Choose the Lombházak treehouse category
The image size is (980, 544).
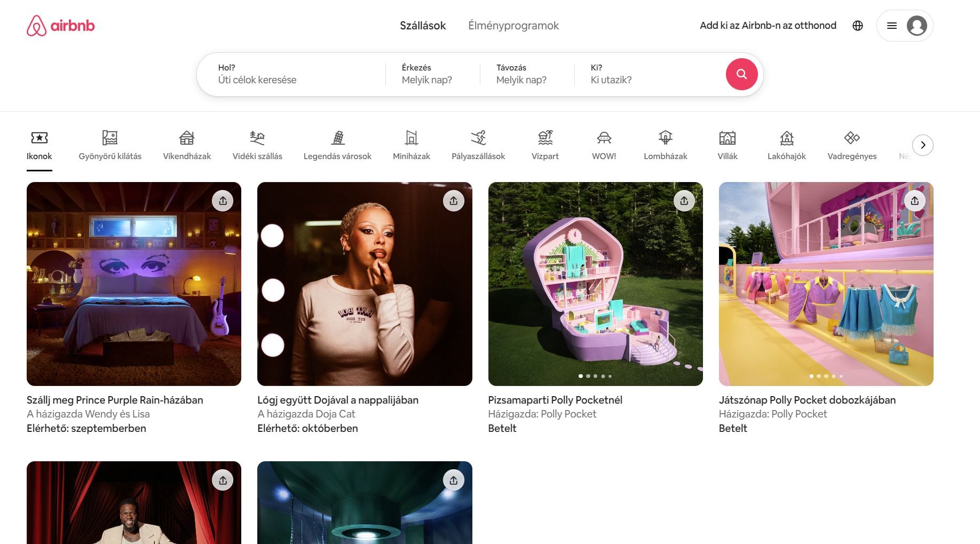[x=665, y=145]
